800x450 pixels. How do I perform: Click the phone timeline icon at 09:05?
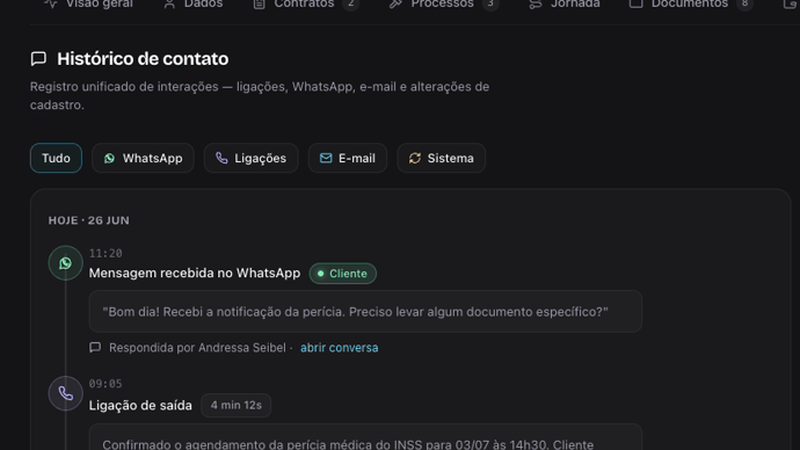(x=65, y=393)
